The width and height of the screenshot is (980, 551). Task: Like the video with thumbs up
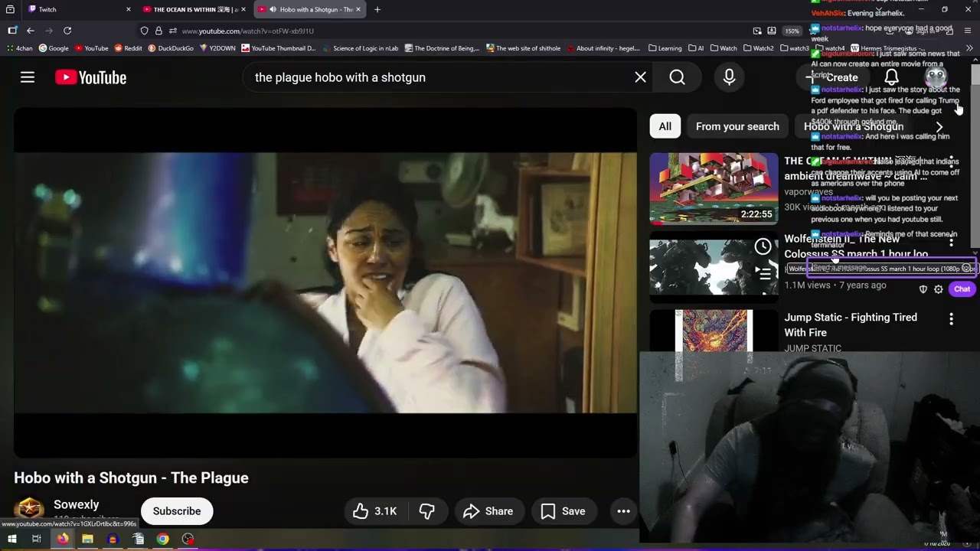(x=375, y=511)
